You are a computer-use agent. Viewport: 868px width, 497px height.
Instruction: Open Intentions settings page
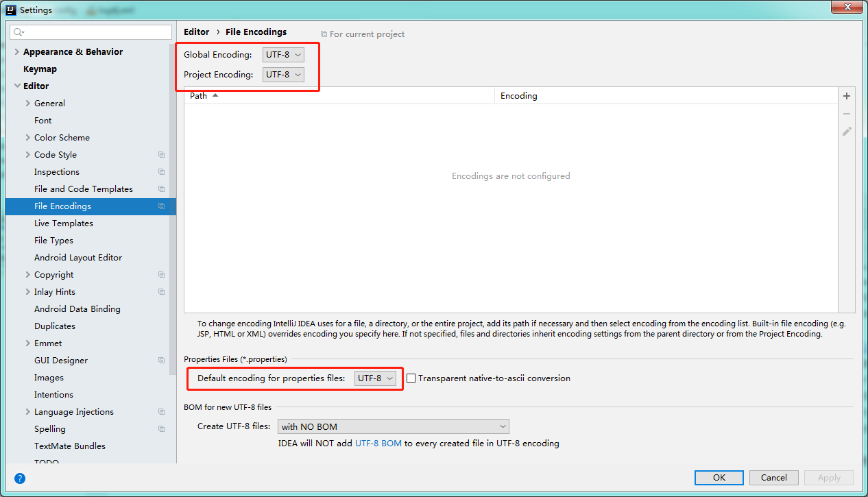(53, 395)
